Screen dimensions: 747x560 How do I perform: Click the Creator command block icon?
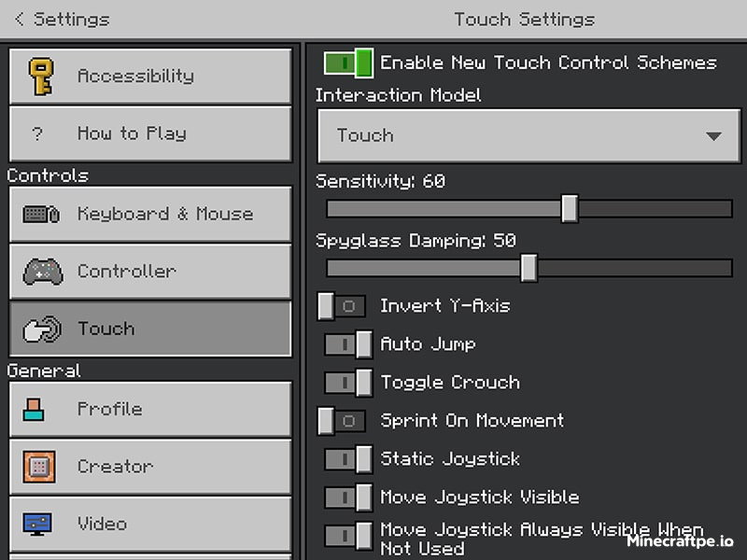[x=39, y=466]
